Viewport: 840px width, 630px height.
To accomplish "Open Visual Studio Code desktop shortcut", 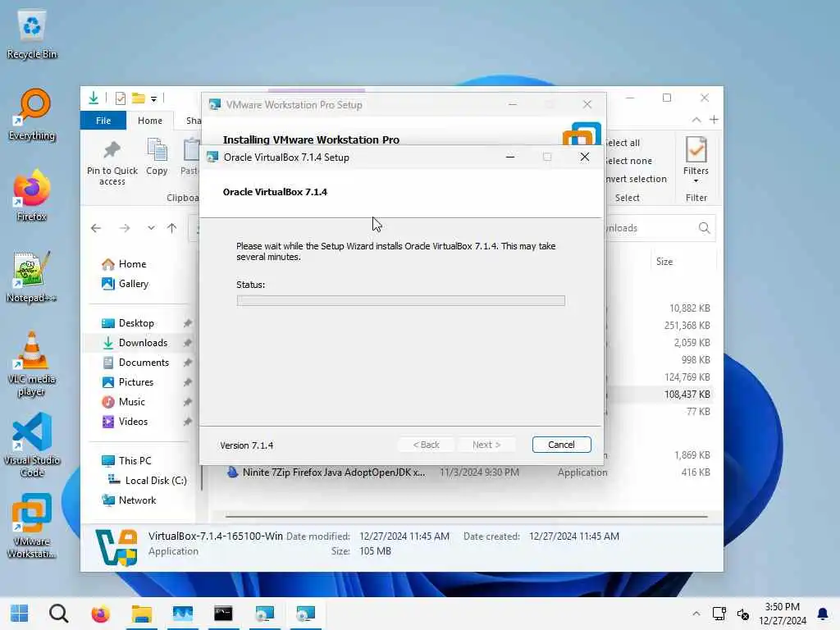I will tap(32, 445).
